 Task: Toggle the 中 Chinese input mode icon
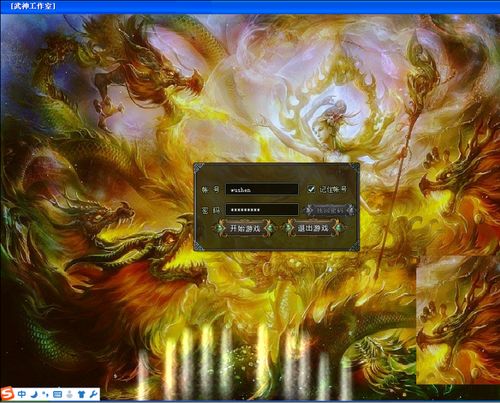(22, 394)
